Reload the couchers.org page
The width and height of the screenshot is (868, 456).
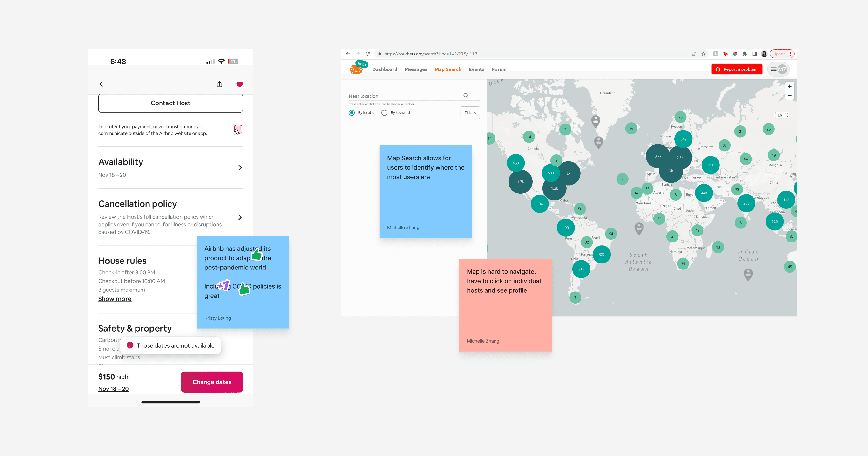368,54
